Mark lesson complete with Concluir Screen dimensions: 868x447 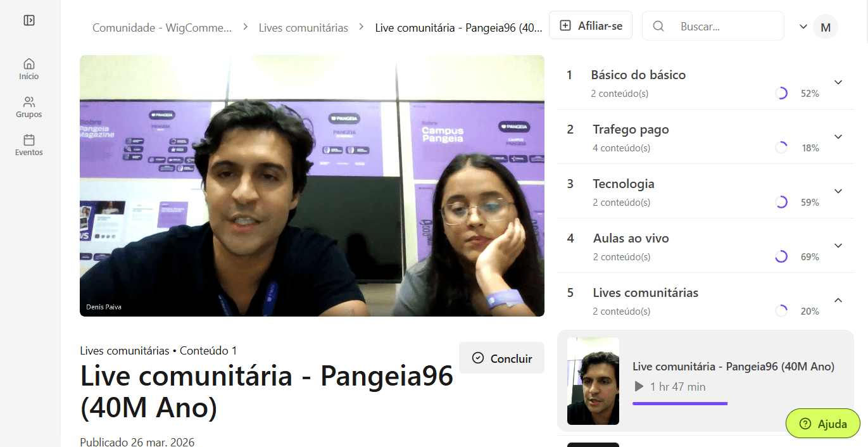click(x=501, y=358)
